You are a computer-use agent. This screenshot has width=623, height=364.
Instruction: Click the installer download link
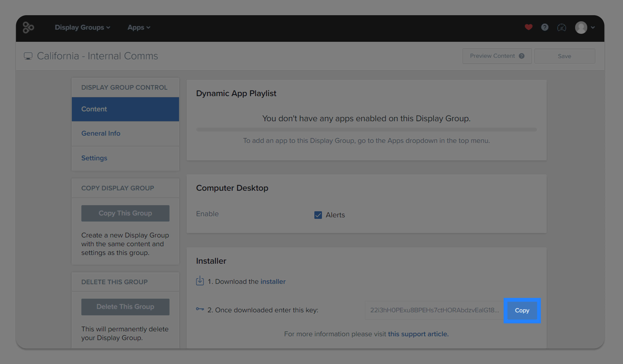pos(273,282)
